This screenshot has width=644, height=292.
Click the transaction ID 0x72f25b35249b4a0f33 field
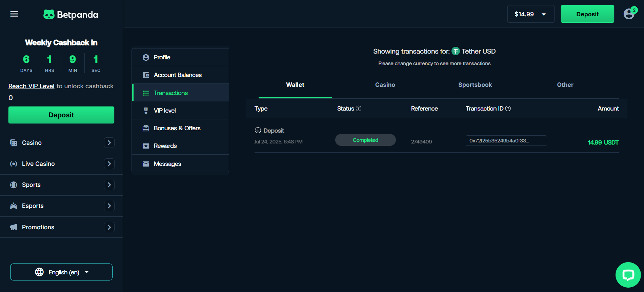(x=506, y=140)
